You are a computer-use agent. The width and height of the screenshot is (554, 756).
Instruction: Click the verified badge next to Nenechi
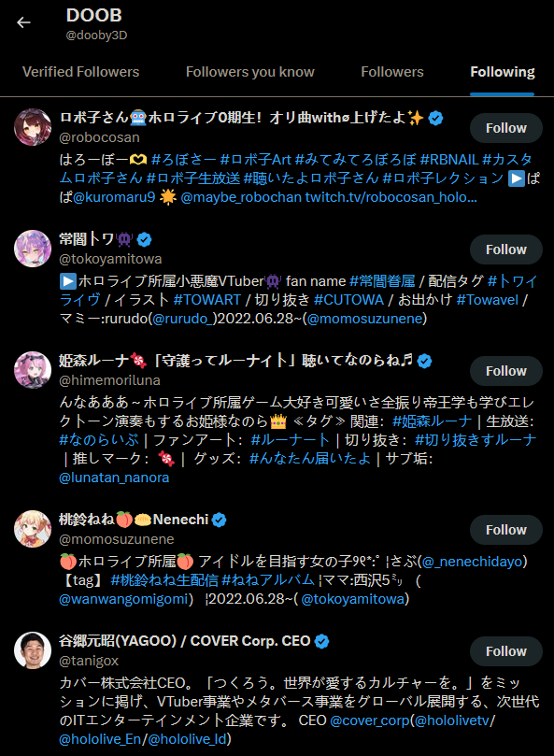[x=219, y=520]
